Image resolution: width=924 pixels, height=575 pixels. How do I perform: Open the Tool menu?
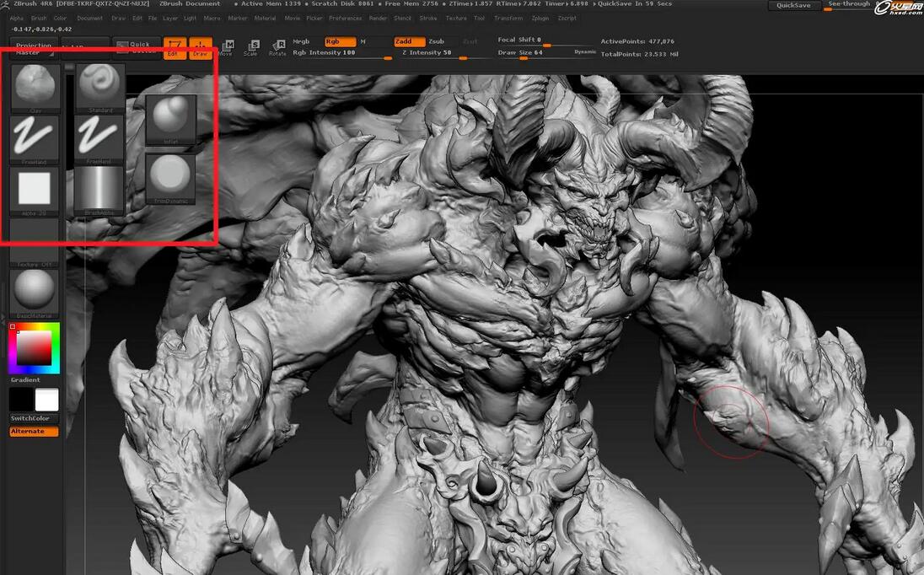point(480,19)
